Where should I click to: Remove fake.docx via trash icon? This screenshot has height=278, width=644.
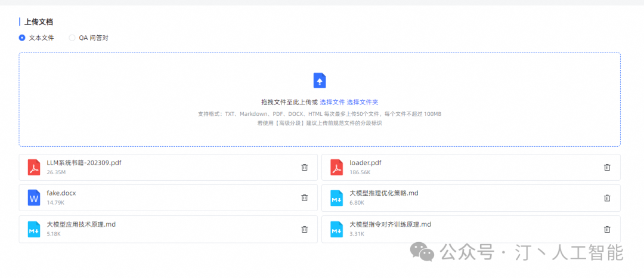(304, 197)
